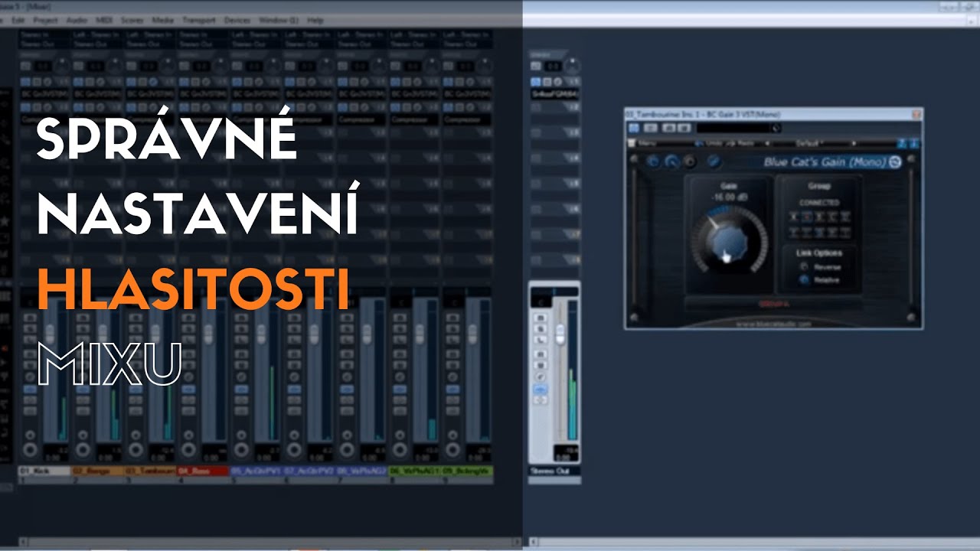Screen dimensions: 980x551
Task: Select the 06_VoPhAG1 channel name label
Action: [x=413, y=471]
